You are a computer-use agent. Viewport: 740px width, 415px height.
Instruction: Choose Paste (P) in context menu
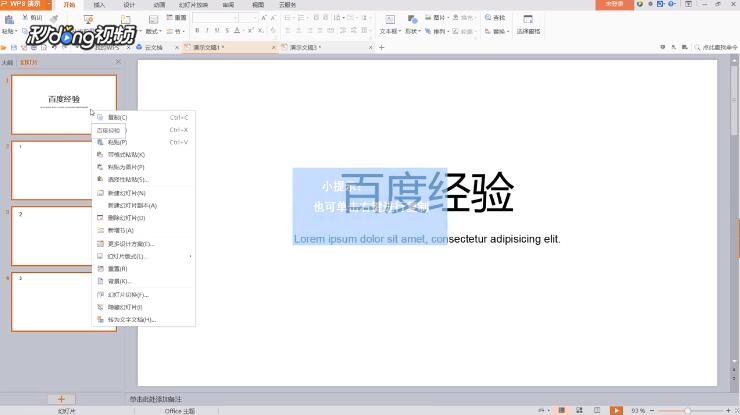pos(143,142)
